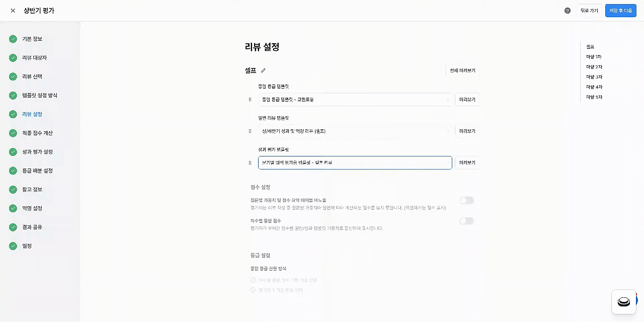Open the chat support widget icon

(x=624, y=302)
